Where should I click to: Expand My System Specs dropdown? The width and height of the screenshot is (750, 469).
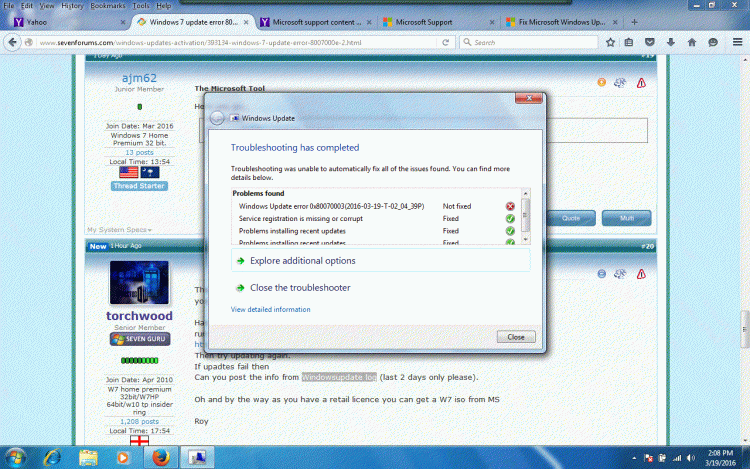[x=119, y=230]
